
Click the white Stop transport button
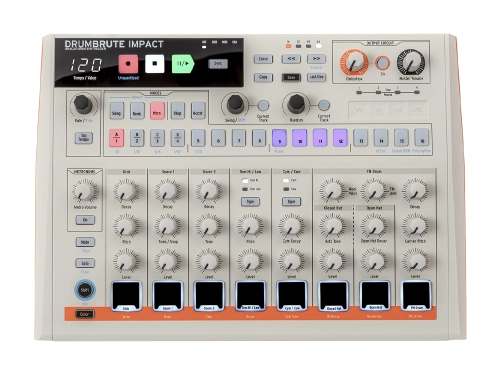pyautogui.click(x=155, y=64)
